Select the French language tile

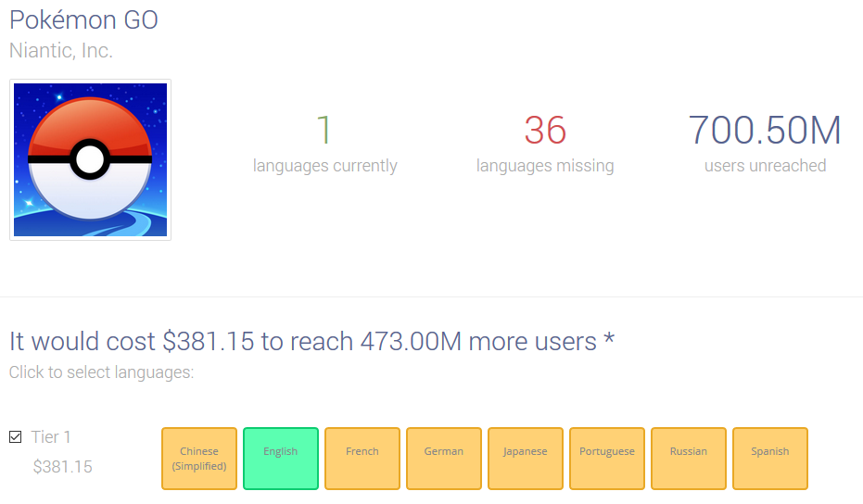click(362, 459)
